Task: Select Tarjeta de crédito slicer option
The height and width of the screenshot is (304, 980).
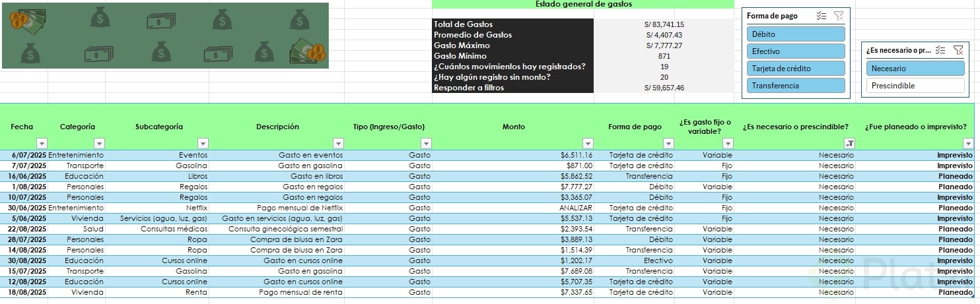Action: 796,68
